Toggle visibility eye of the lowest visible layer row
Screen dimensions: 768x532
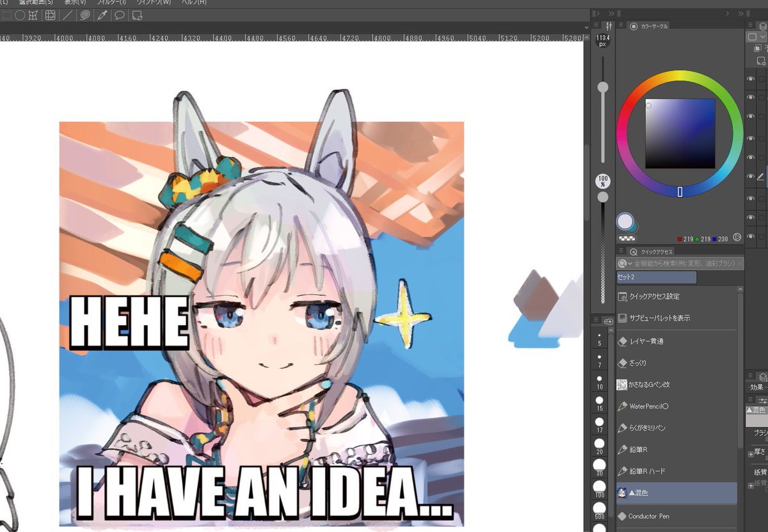tap(751, 236)
